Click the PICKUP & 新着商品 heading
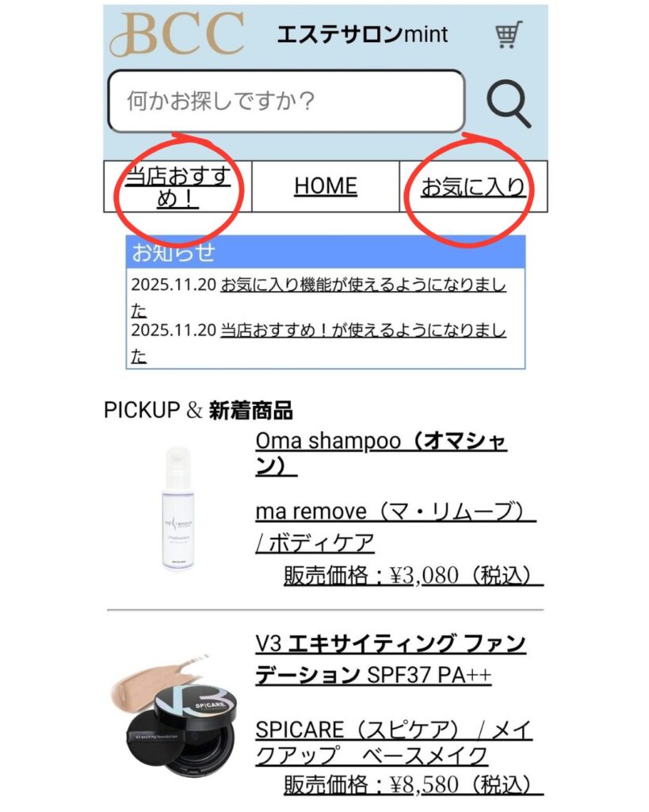This screenshot has height=812, width=649. click(x=198, y=410)
